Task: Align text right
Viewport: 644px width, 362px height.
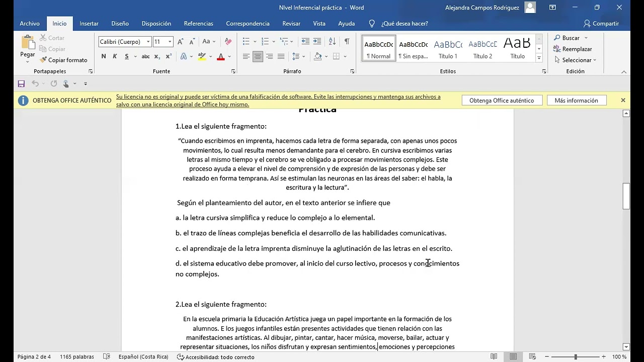Action: click(x=269, y=56)
